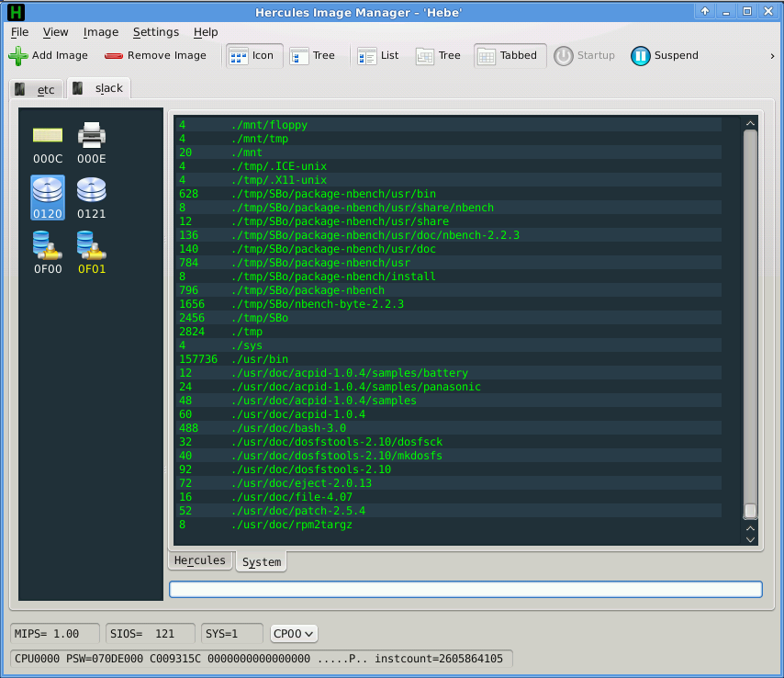Minimize the Hercules Image Manager window
The image size is (784, 678).
pyautogui.click(x=726, y=12)
